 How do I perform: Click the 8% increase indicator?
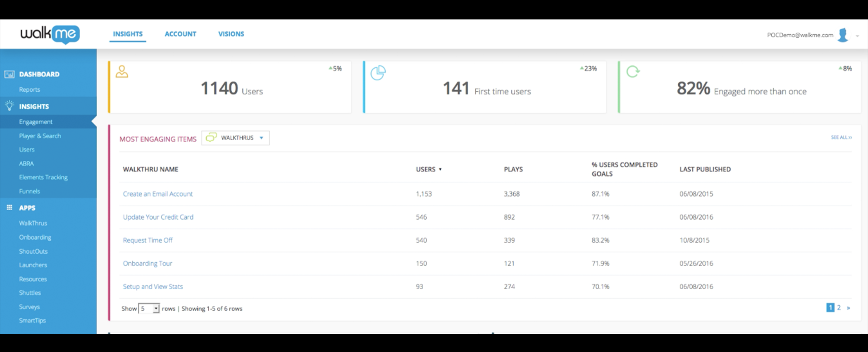[845, 69]
